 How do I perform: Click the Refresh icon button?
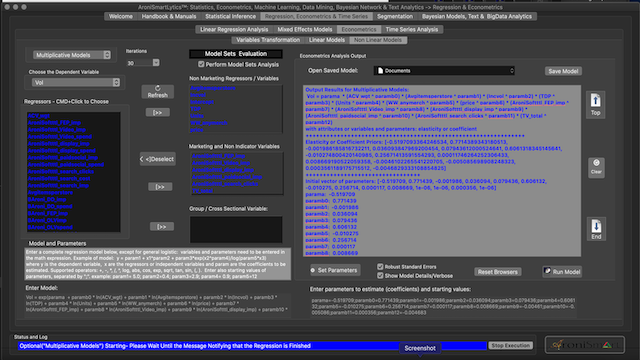(x=158, y=92)
